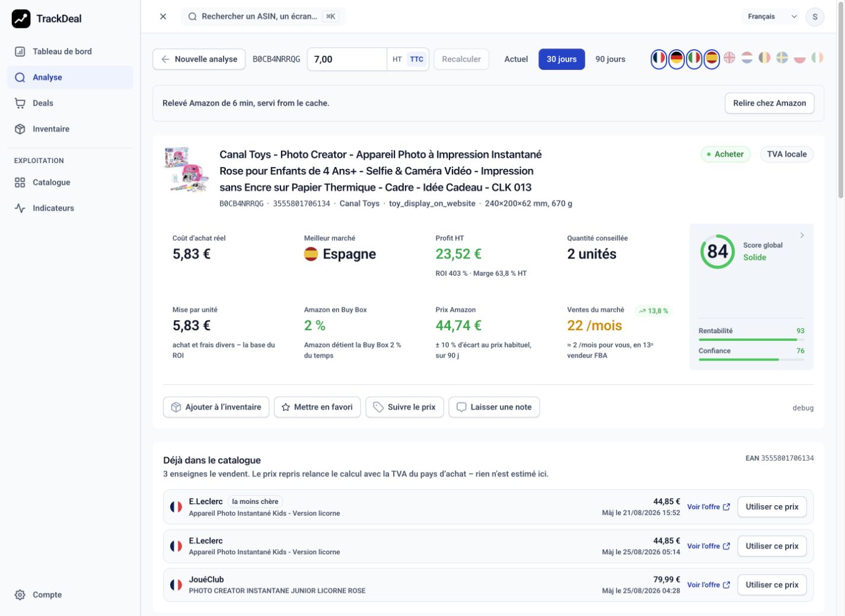Add the product to the inventory

(x=216, y=407)
